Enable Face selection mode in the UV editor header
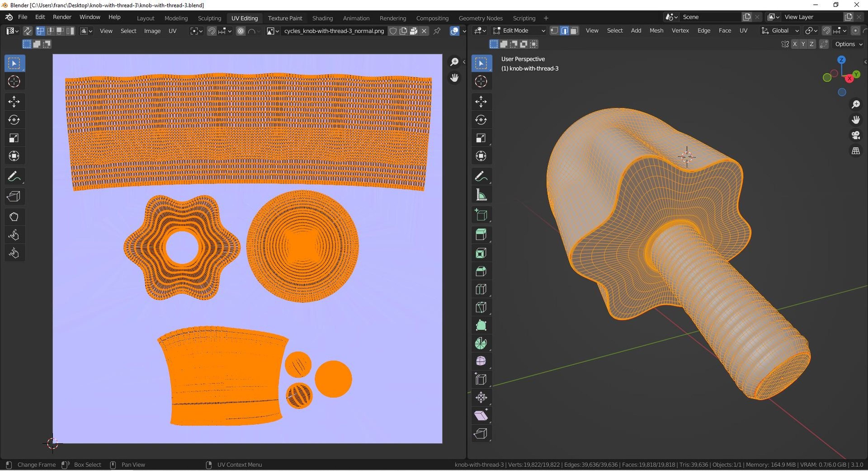The height and width of the screenshot is (471, 868). 60,31
